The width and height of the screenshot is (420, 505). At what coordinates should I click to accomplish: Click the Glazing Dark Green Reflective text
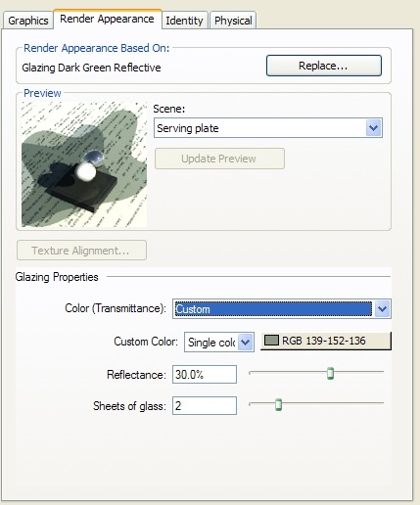coord(91,68)
